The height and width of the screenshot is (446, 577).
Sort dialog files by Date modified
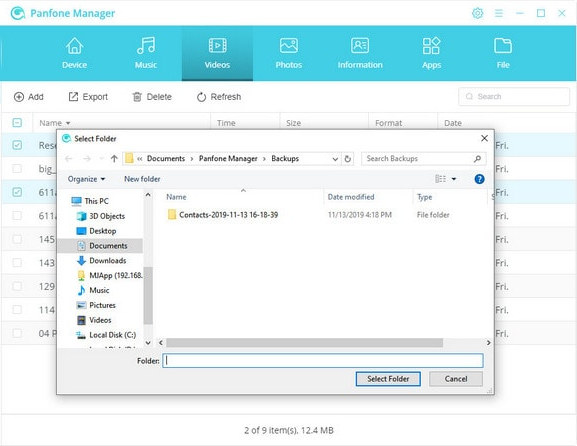[351, 197]
